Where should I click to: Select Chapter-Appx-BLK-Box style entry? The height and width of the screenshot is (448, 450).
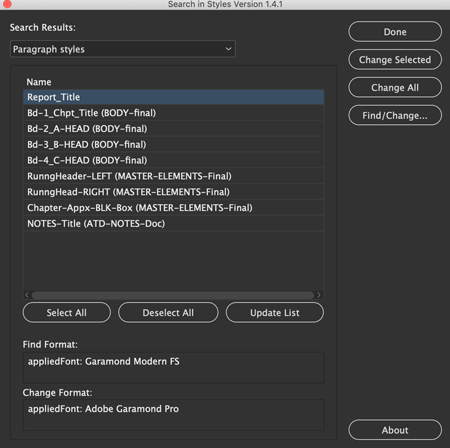(x=174, y=208)
